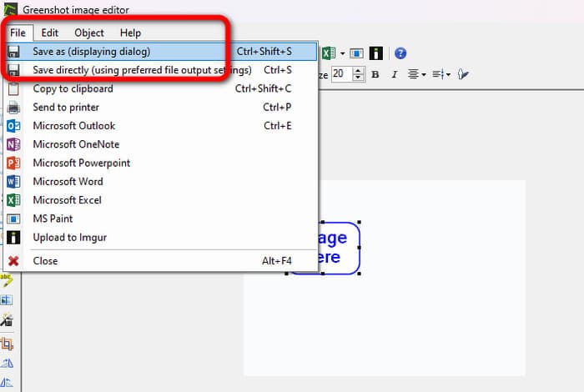Click the right-middle resize handle of the text box

[359, 248]
